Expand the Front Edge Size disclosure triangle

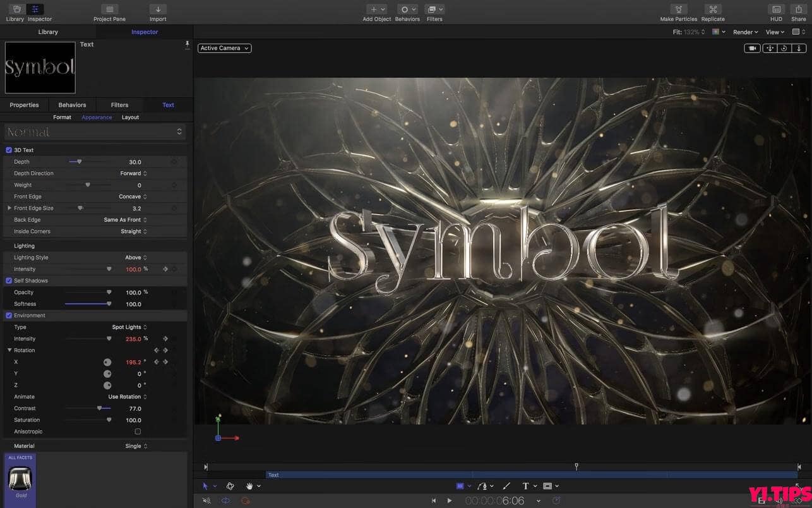pyautogui.click(x=9, y=208)
